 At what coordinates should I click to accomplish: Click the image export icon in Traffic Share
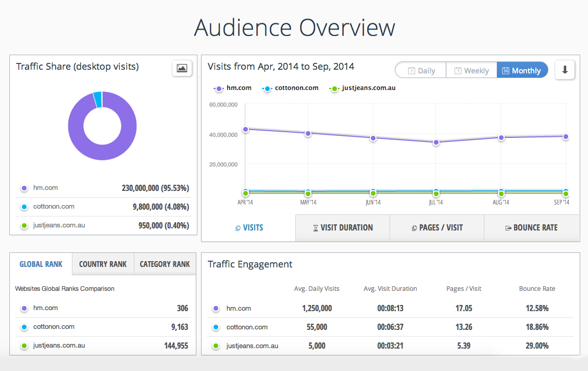pyautogui.click(x=182, y=68)
